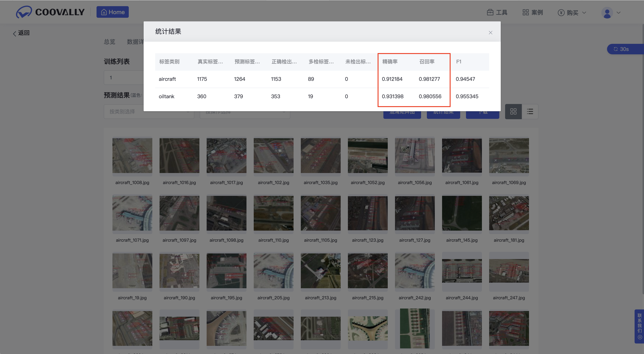Click the Home button

[x=112, y=12]
